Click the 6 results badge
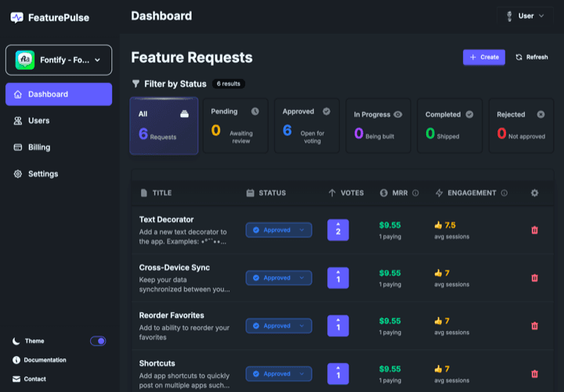Image resolution: width=564 pixels, height=392 pixels. tap(229, 84)
